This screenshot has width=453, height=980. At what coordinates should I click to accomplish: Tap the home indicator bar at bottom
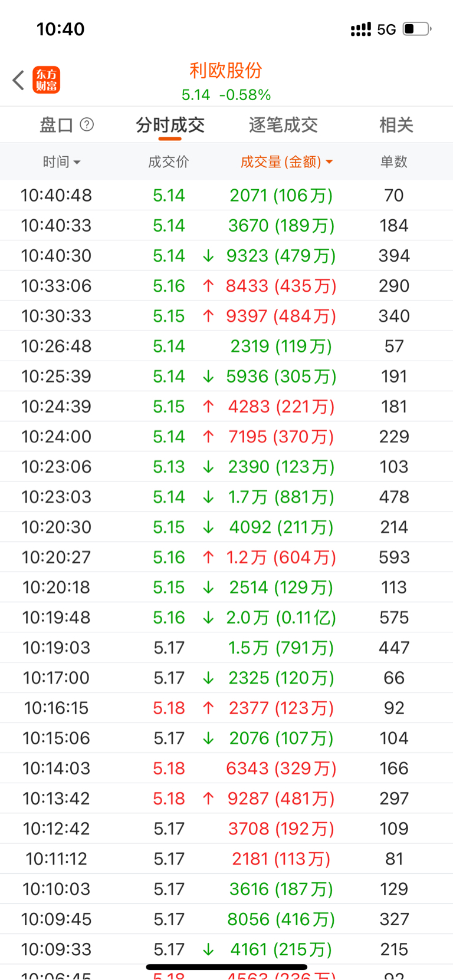pos(226,967)
